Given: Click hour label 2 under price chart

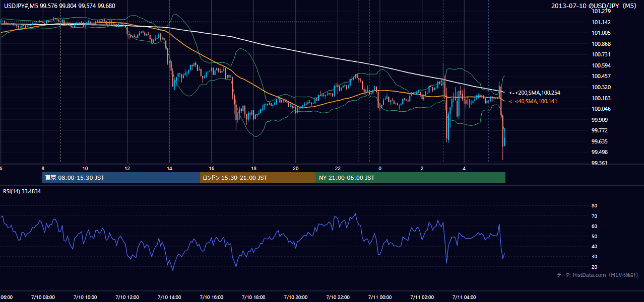Looking at the screenshot, I should click(x=422, y=168).
